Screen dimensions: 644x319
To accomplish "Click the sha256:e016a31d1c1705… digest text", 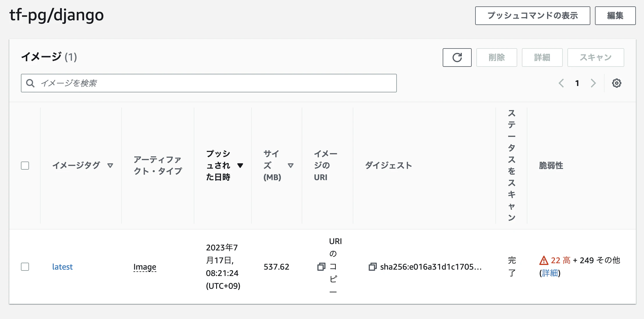I will pos(431,267).
